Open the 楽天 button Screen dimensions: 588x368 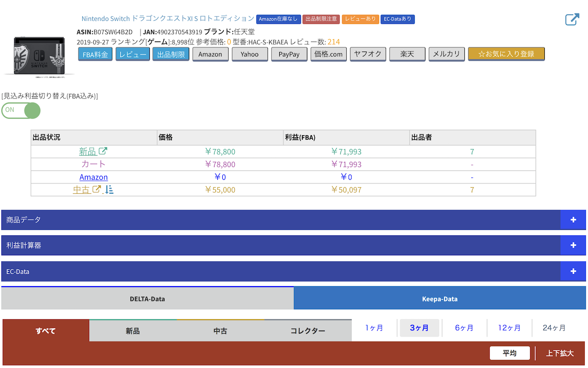pos(407,54)
